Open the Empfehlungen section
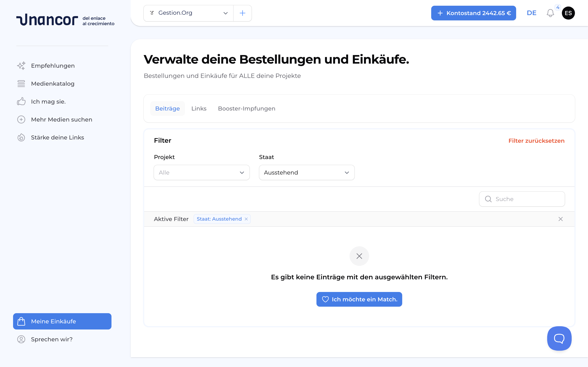This screenshot has width=588, height=367. pos(53,65)
